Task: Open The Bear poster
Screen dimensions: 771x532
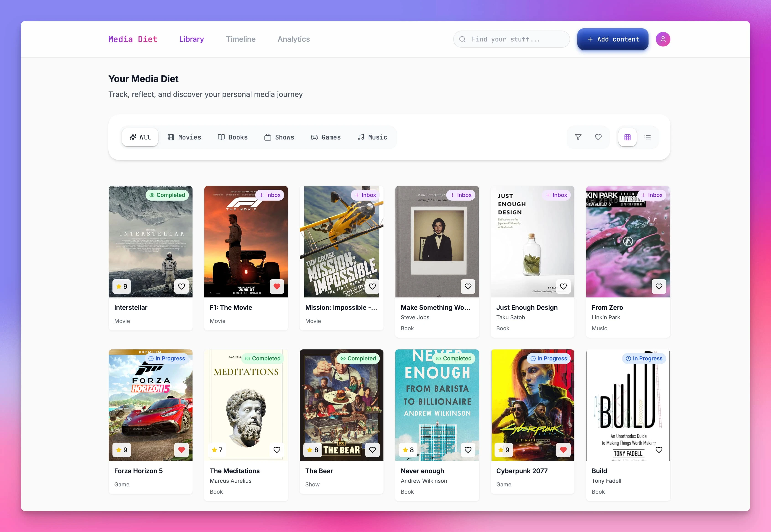Action: (341, 405)
